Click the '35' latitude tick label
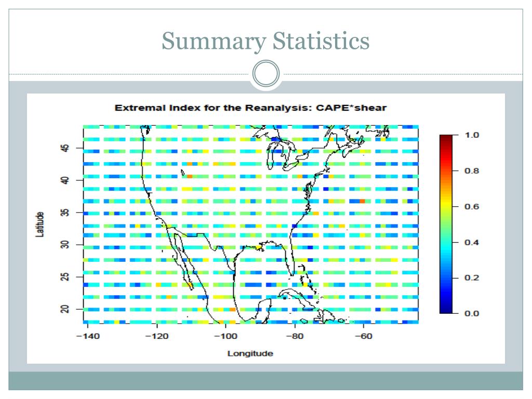 click(64, 212)
